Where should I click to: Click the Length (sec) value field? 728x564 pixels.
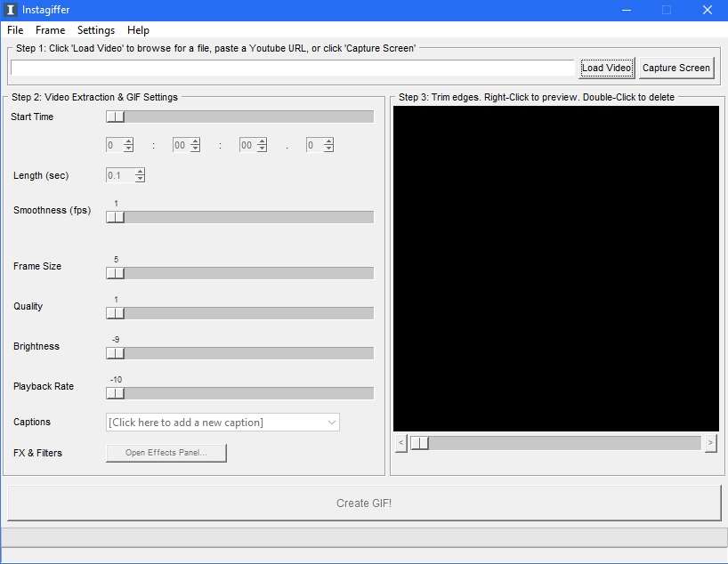[x=120, y=175]
